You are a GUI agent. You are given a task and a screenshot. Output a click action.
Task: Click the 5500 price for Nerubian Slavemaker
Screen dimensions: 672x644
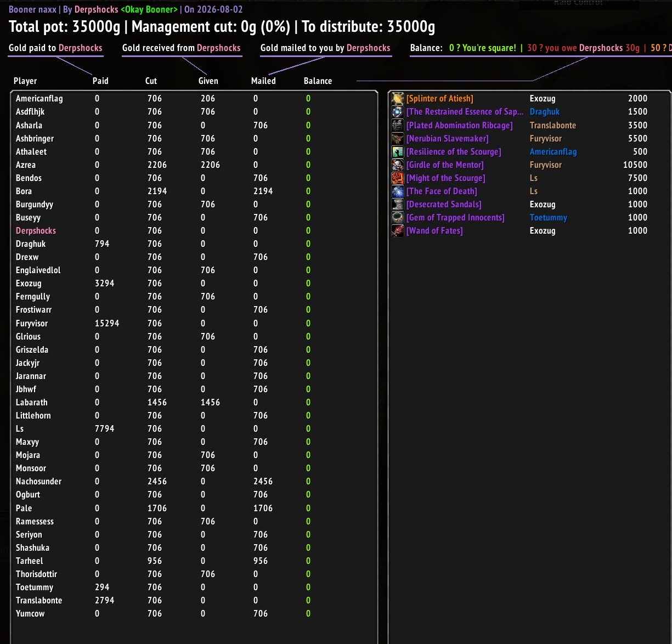click(637, 138)
